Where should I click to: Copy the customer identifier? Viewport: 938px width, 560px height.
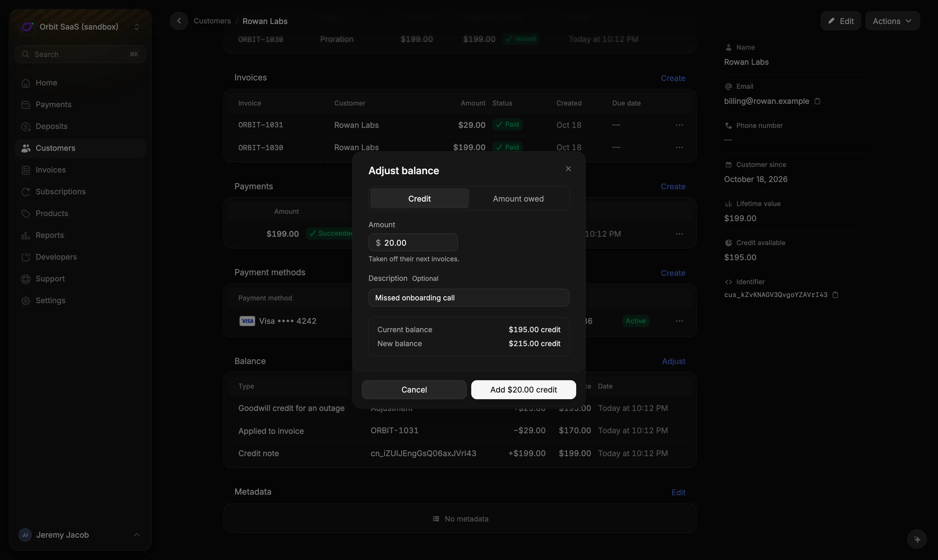click(835, 295)
